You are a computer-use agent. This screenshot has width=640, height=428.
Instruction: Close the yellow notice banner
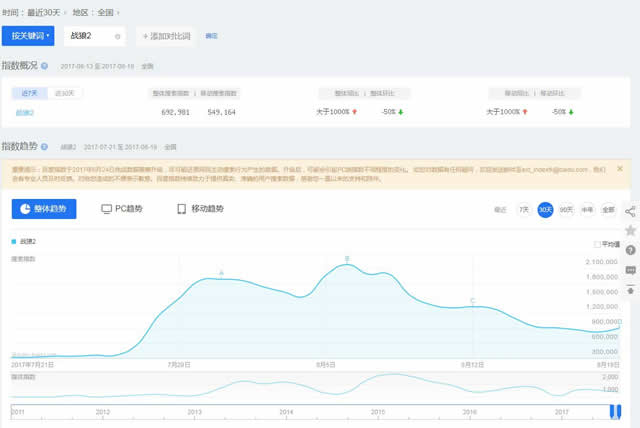(x=620, y=169)
